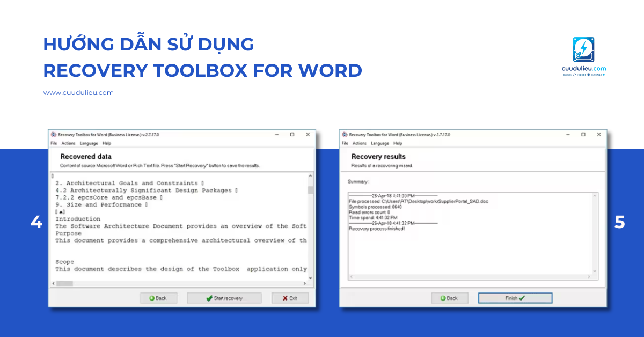644x337 pixels.
Task: Click app icon in Recovery results title bar
Action: 345,134
